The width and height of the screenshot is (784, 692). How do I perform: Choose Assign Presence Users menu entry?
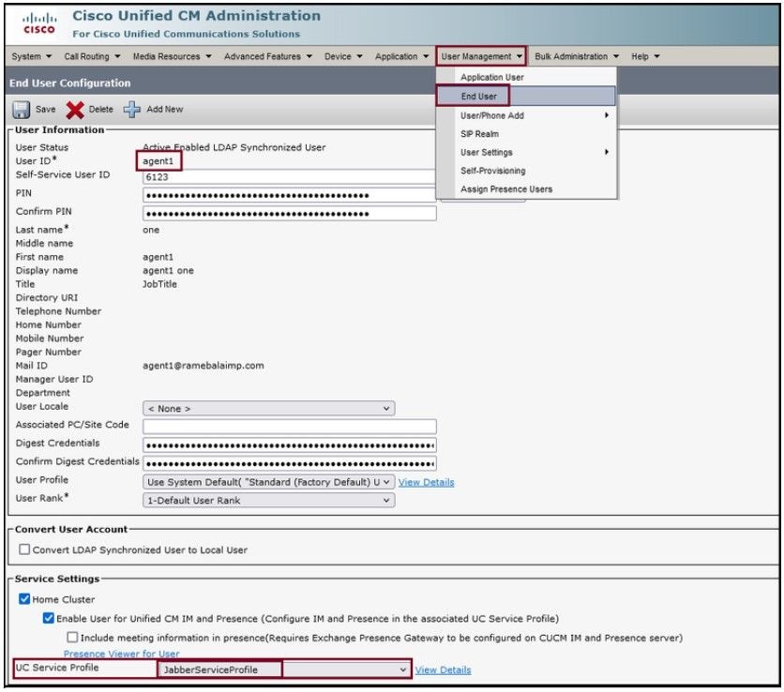pos(506,189)
